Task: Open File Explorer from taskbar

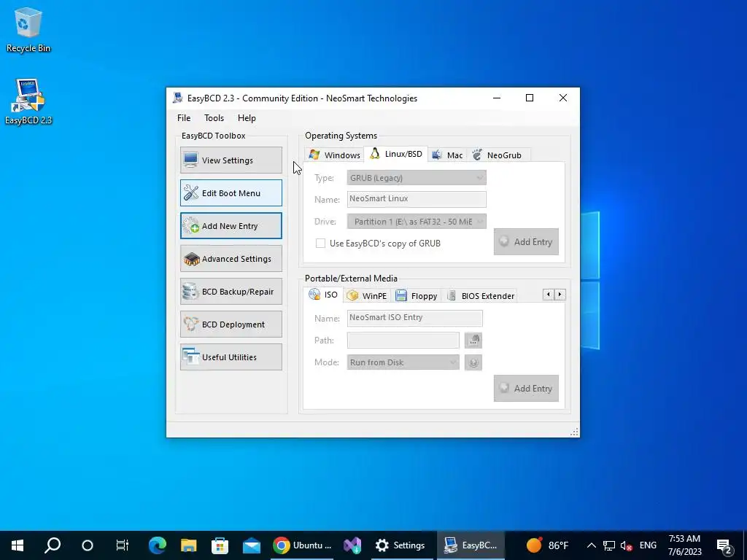Action: click(x=189, y=545)
